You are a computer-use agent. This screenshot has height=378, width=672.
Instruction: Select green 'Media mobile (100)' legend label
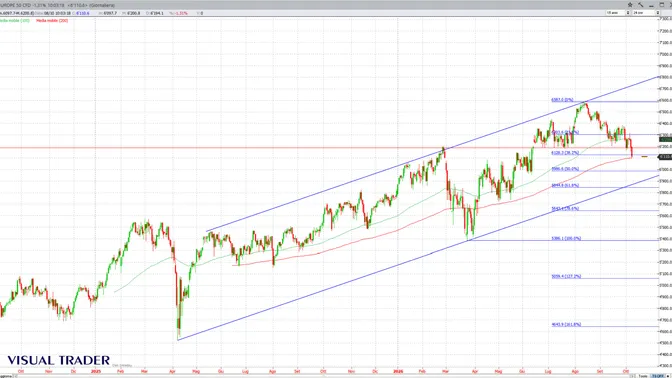[x=15, y=20]
